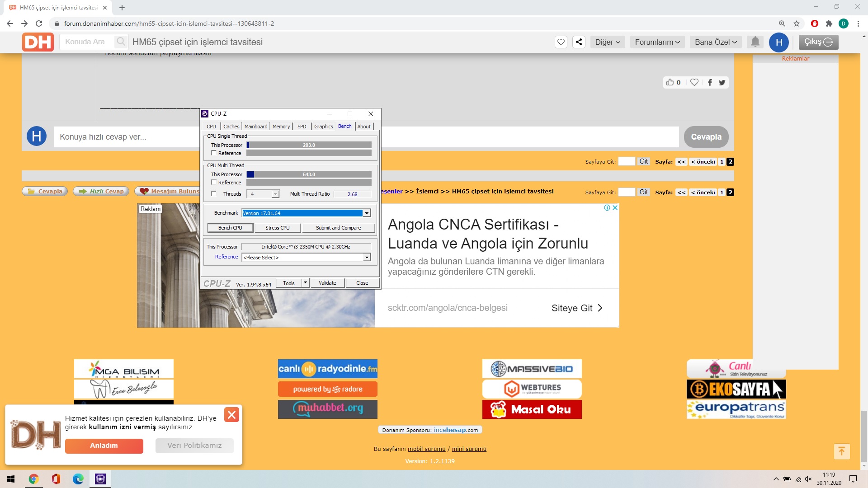868x488 pixels.
Task: Open the Reference processor dropdown
Action: (x=367, y=258)
